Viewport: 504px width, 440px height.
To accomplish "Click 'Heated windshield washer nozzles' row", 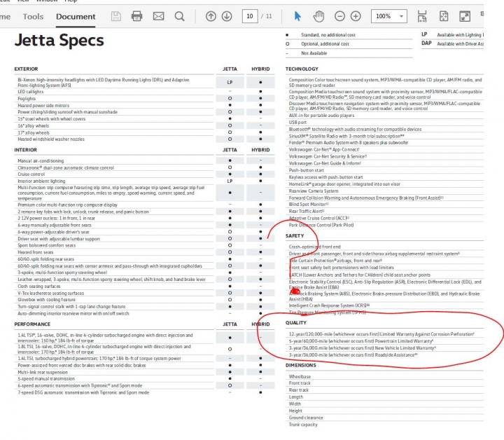I will coord(145,139).
